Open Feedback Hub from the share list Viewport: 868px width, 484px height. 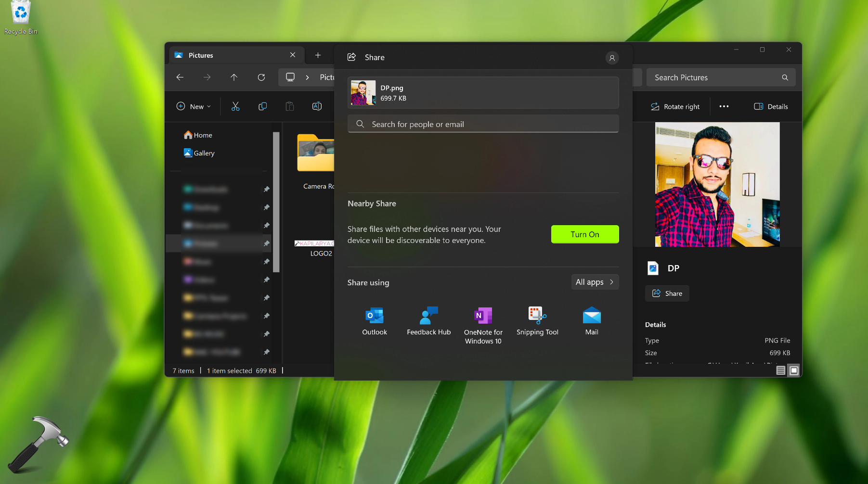click(x=428, y=321)
